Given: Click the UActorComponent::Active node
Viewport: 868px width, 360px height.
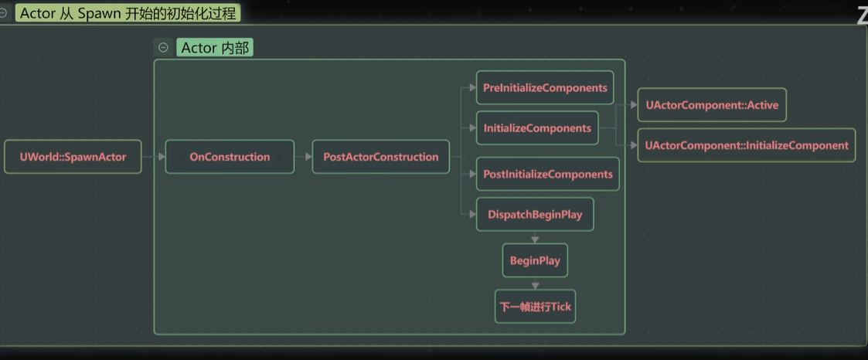Looking at the screenshot, I should click(711, 105).
